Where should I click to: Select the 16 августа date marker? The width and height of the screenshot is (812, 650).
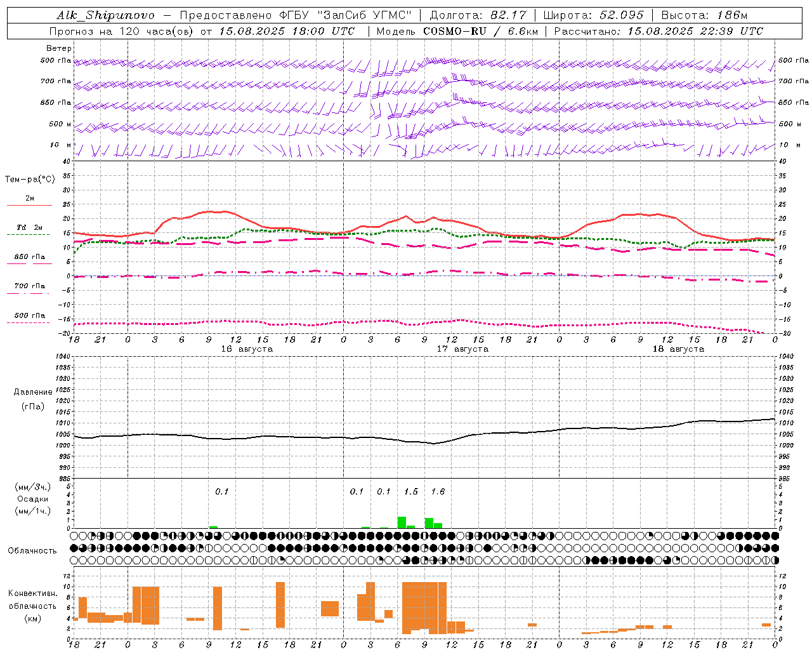point(247,349)
